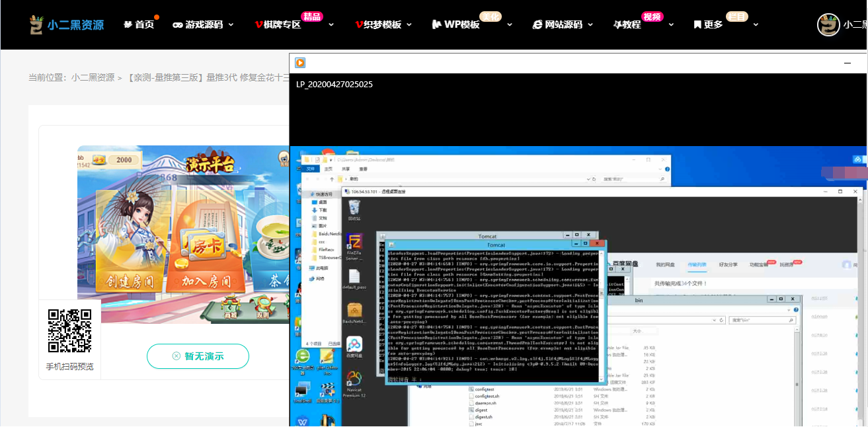Click the orange video player icon

pos(300,63)
